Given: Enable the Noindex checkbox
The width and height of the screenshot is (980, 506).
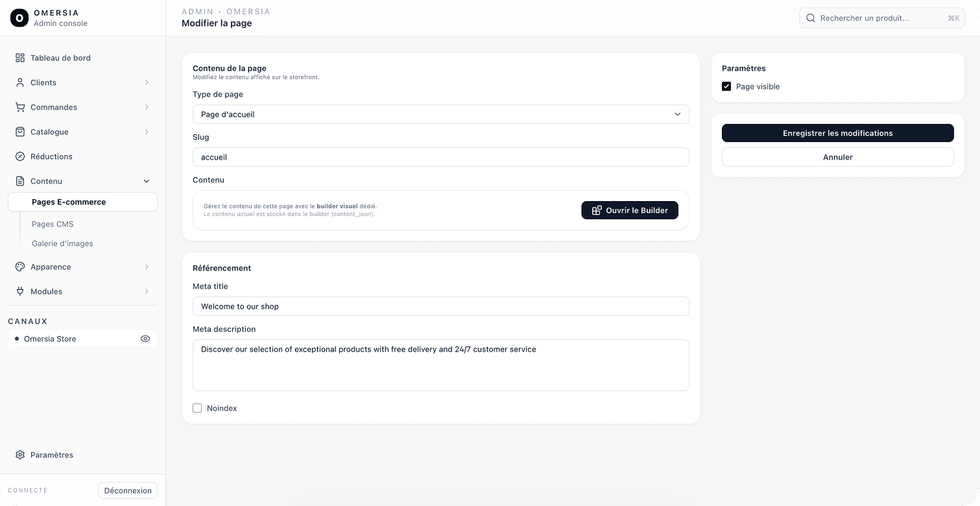Looking at the screenshot, I should coord(197,407).
